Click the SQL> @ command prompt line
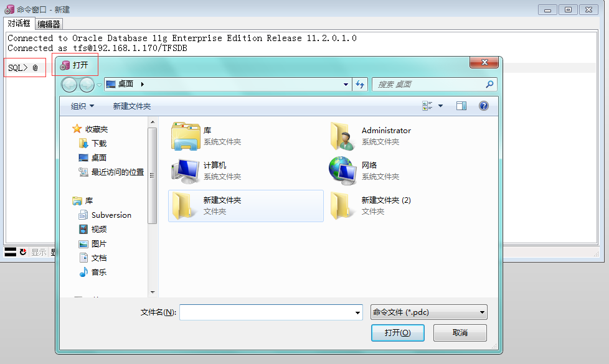The image size is (609, 364). [x=23, y=68]
